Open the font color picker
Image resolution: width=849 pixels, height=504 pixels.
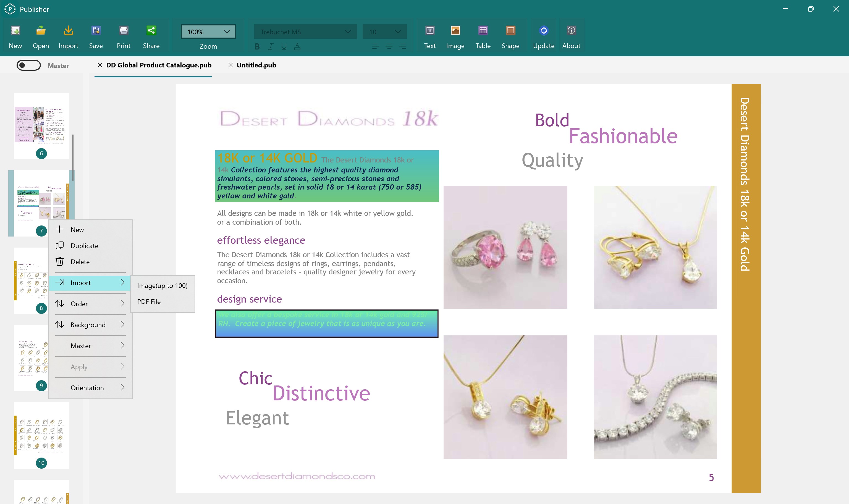[297, 46]
